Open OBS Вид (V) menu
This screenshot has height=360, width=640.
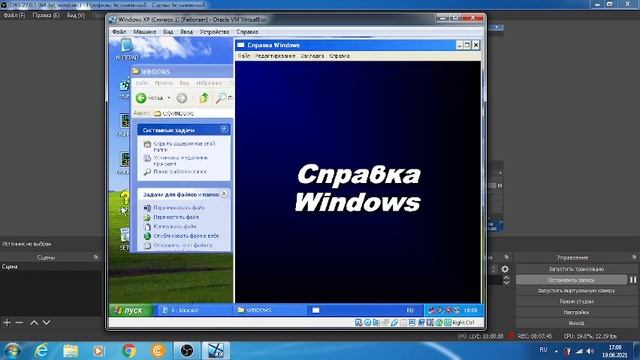pyautogui.click(x=76, y=16)
